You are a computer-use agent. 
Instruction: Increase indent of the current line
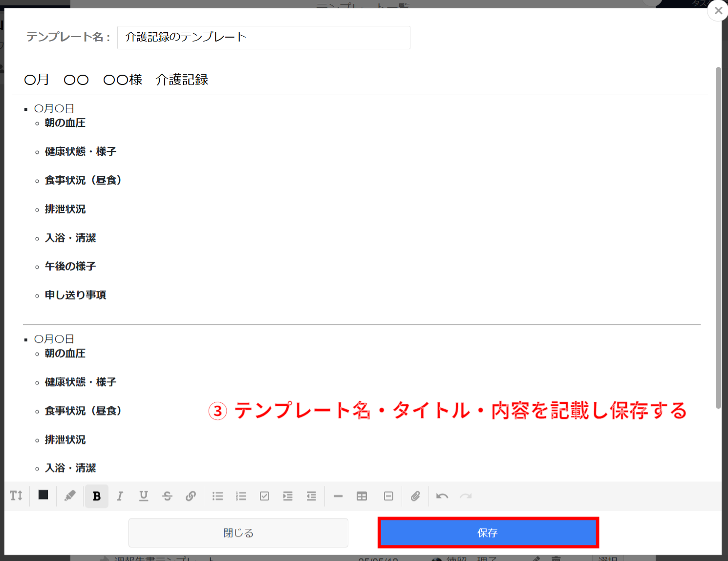pyautogui.click(x=288, y=496)
